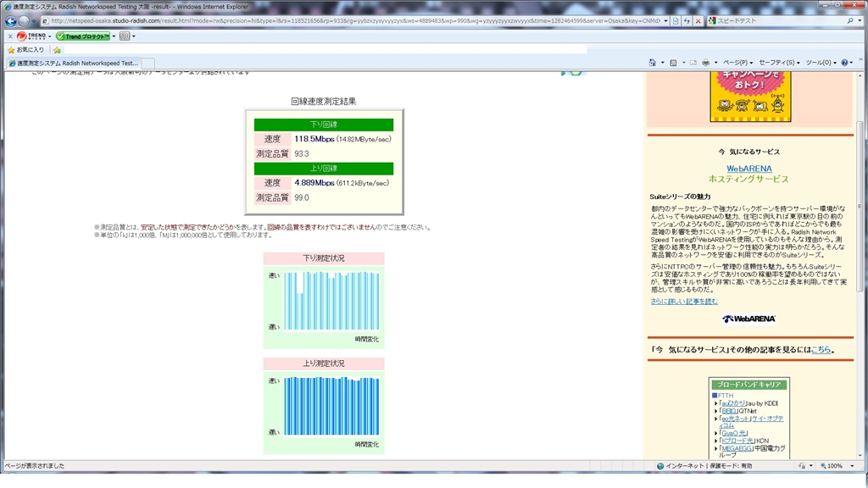The width and height of the screenshot is (868, 488).
Task: Open the Favorites (お気に入り) star button
Action: click(x=27, y=50)
